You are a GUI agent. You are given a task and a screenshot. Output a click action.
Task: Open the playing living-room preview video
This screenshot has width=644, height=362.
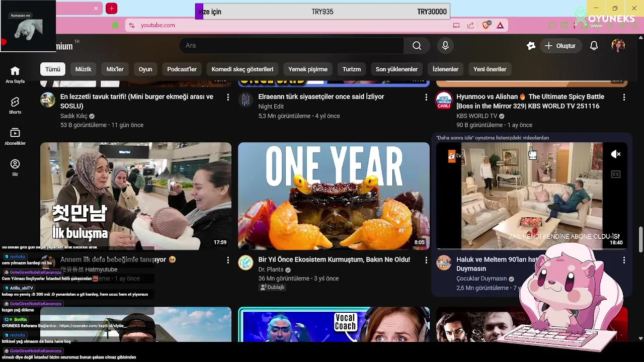[532, 196]
